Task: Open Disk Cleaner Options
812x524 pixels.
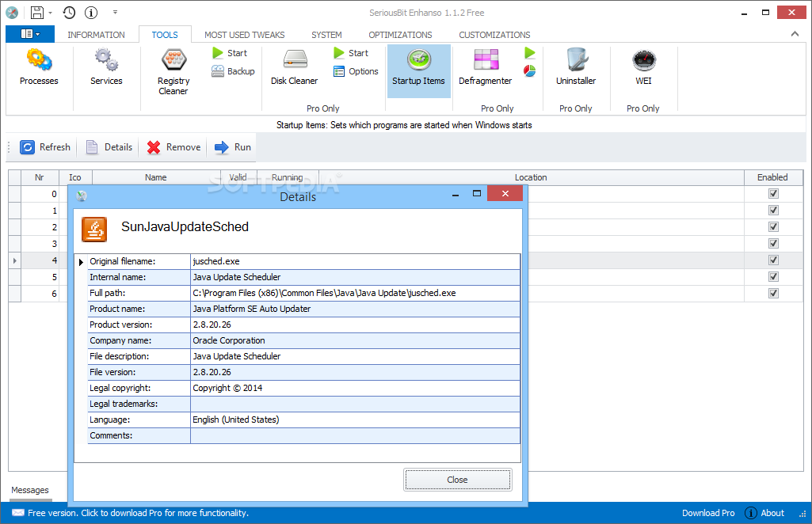Action: click(x=356, y=71)
